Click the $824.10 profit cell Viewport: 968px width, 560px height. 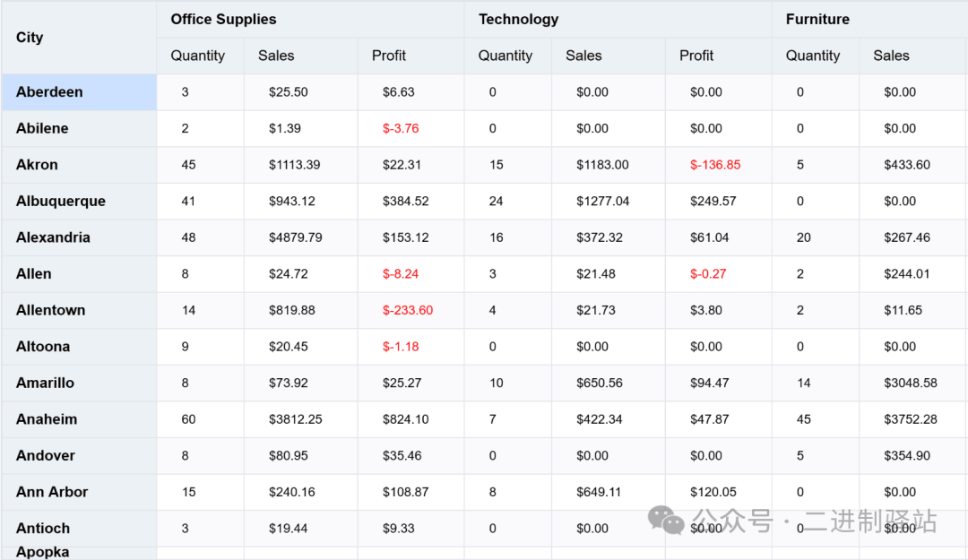[405, 419]
